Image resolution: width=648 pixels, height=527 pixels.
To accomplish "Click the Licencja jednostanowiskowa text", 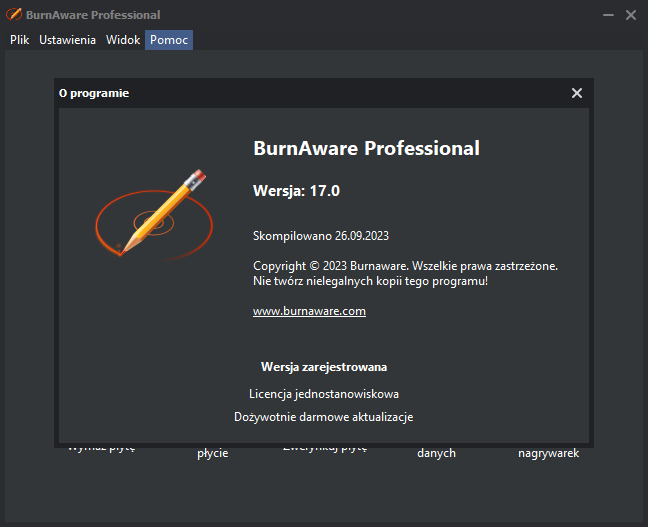I will click(324, 394).
